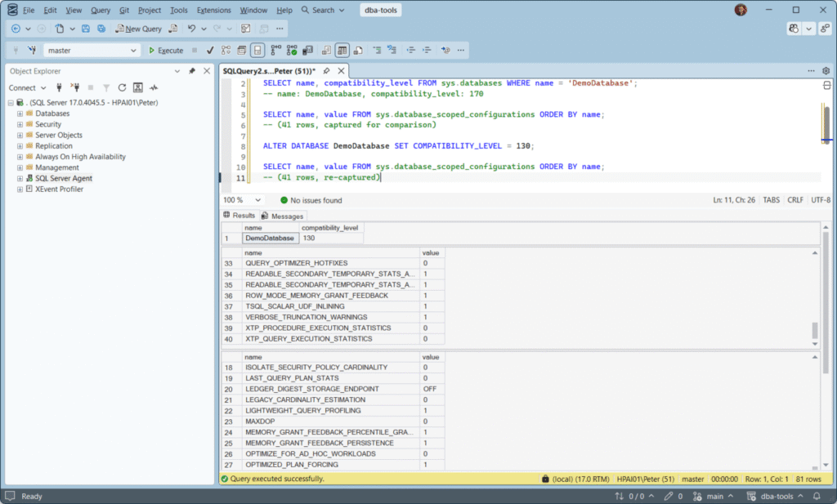Toggle Include Actual Execution Plan
837x504 pixels.
coord(275,50)
